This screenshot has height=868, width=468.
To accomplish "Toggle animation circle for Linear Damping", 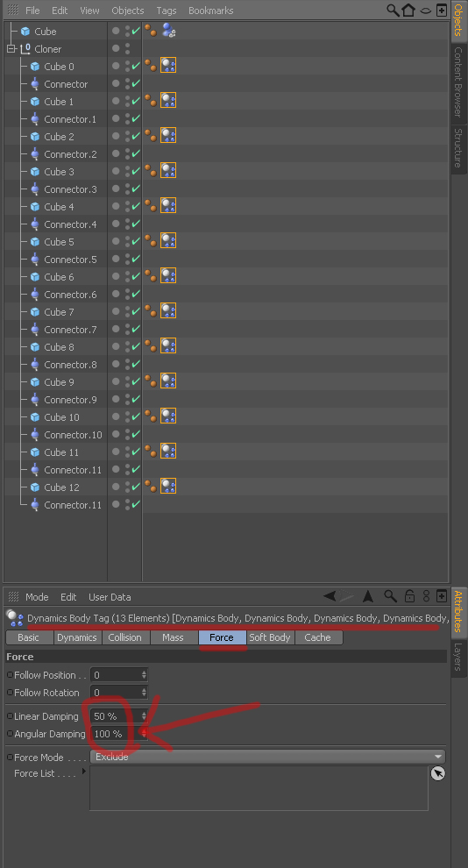I will tap(10, 715).
